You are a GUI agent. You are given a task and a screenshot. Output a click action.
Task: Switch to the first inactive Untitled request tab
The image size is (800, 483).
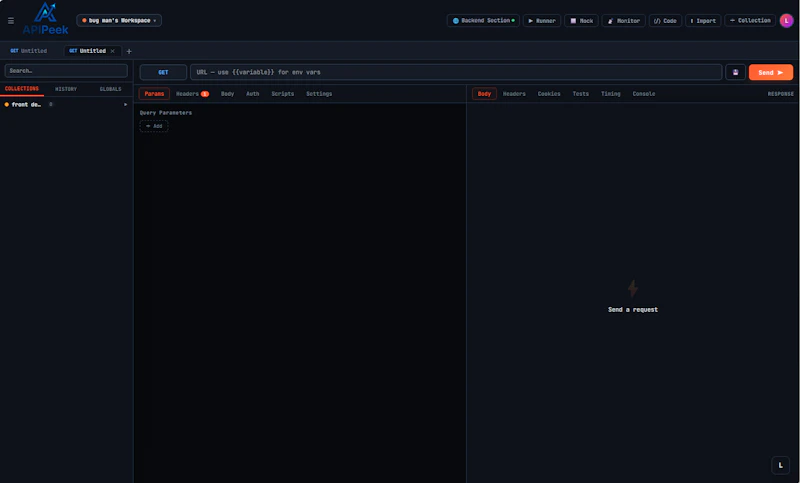click(x=29, y=51)
